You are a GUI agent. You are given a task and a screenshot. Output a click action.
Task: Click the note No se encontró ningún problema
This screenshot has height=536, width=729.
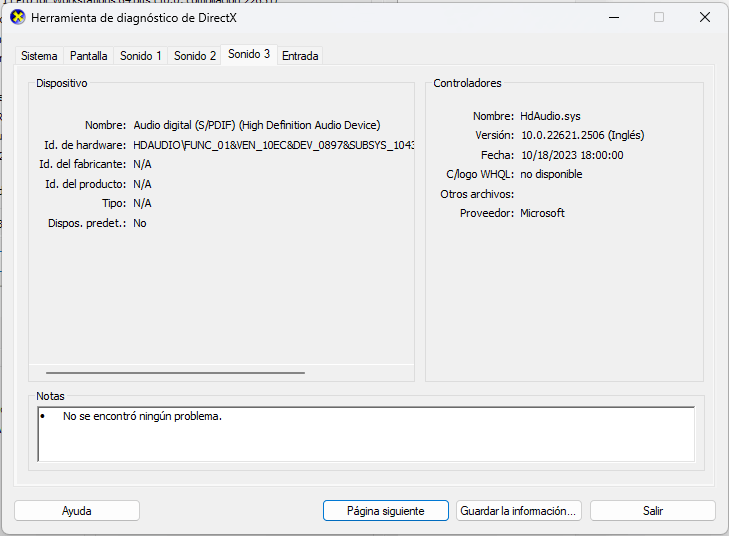pyautogui.click(x=142, y=416)
